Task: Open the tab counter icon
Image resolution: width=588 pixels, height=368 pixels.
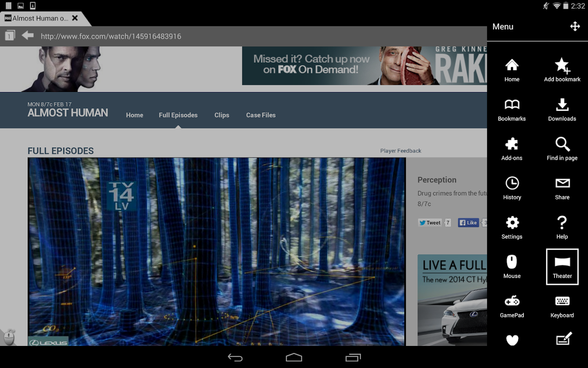Action: pyautogui.click(x=10, y=36)
